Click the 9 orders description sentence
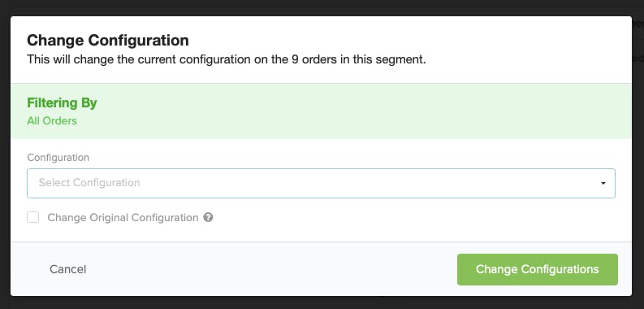644x309 pixels. tap(227, 59)
